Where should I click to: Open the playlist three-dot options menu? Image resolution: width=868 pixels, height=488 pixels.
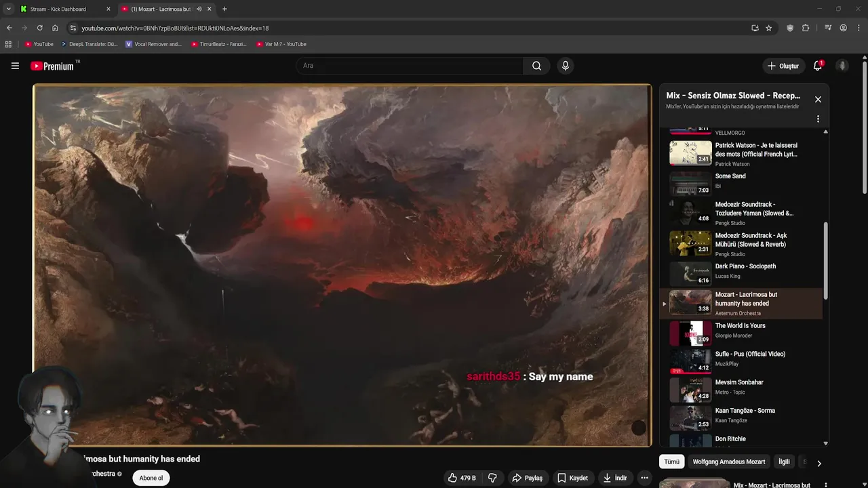coord(818,119)
